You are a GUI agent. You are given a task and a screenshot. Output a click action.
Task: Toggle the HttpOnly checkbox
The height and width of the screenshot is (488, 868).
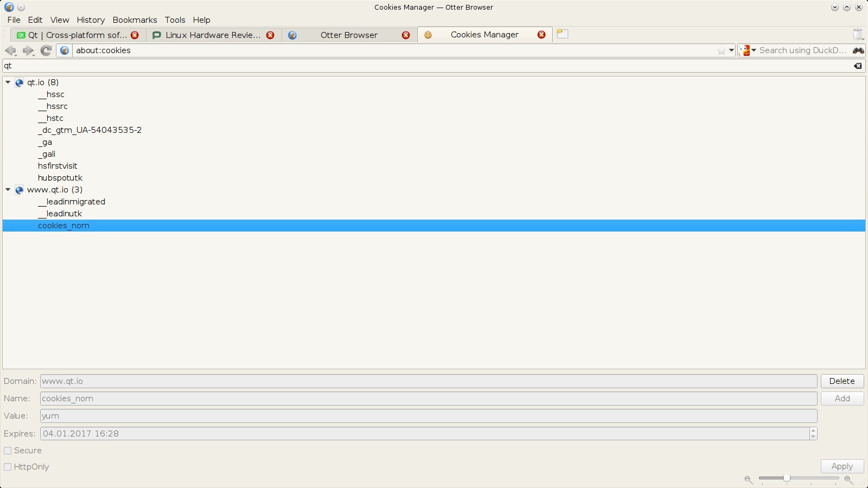[x=8, y=467]
